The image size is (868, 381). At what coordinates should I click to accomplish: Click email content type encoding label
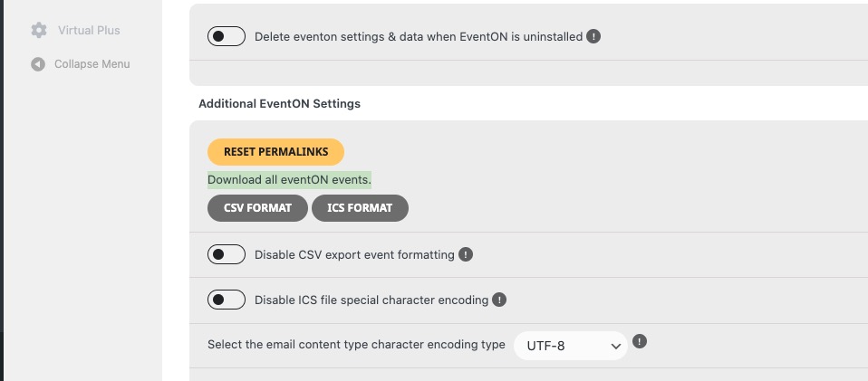pyautogui.click(x=356, y=345)
